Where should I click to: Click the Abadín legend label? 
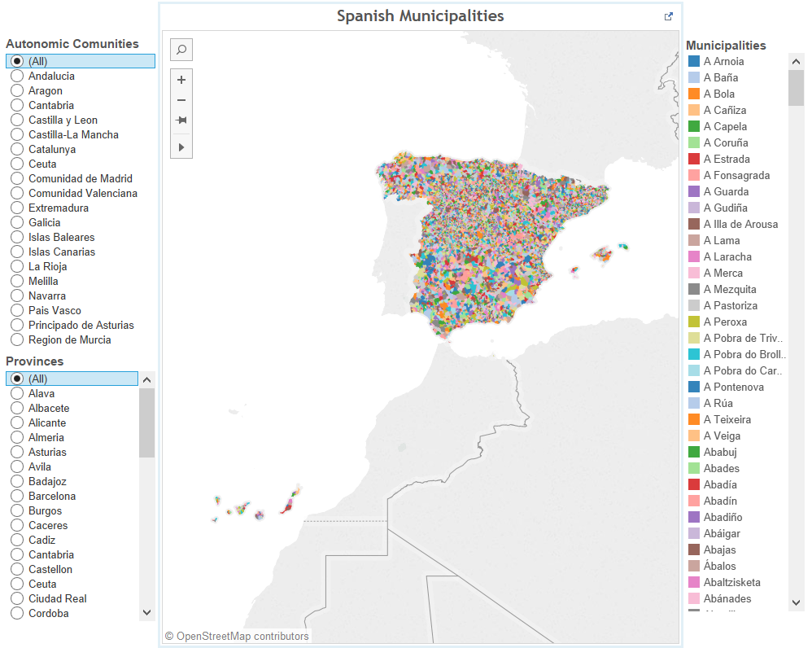720,501
